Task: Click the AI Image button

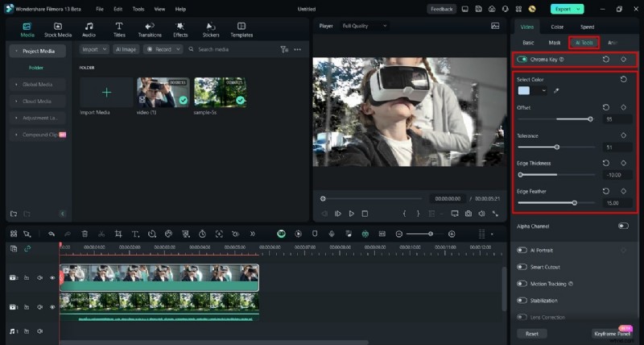Action: [x=126, y=49]
